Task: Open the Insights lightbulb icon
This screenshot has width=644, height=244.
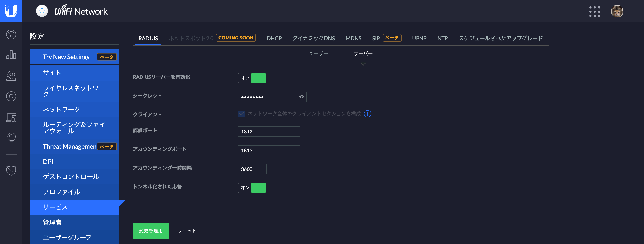Action: pos(11,137)
